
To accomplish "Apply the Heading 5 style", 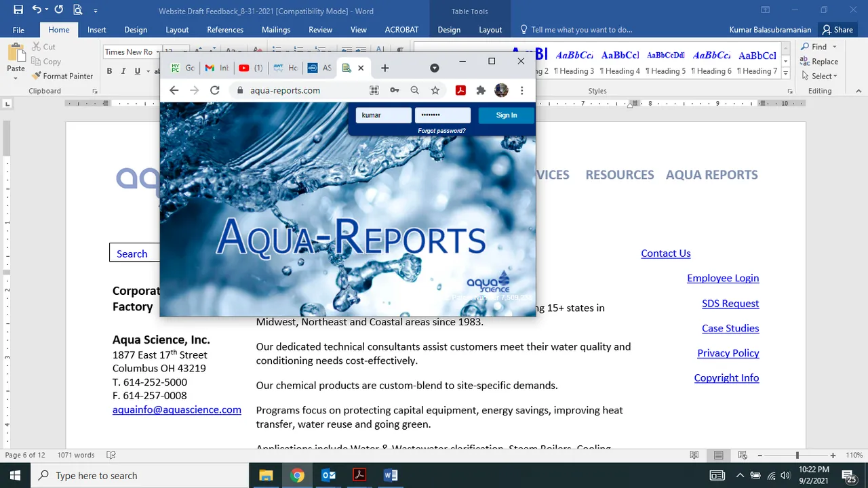I will [665, 62].
